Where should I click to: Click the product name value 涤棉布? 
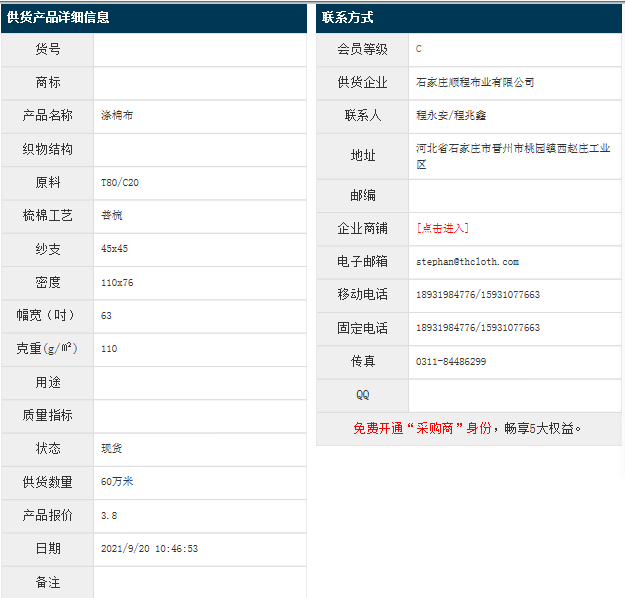(x=117, y=116)
